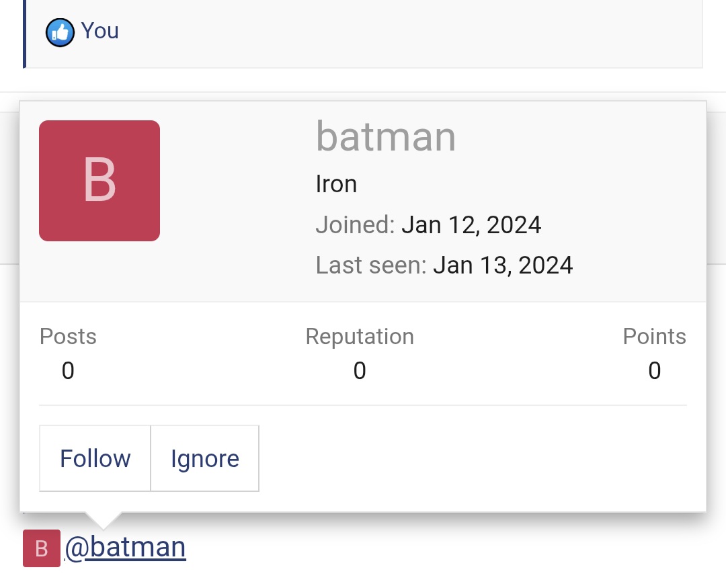Click the Posts count value
The height and width of the screenshot is (588, 726).
[68, 370]
